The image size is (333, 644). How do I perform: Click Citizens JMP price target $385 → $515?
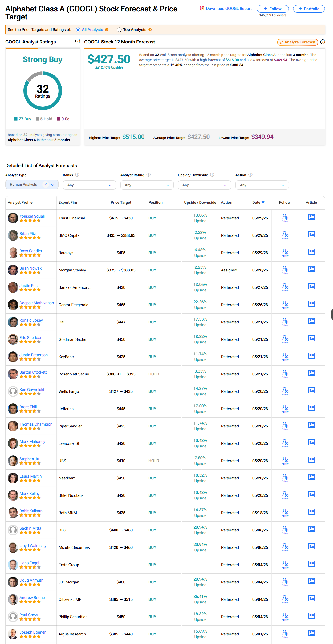click(121, 599)
